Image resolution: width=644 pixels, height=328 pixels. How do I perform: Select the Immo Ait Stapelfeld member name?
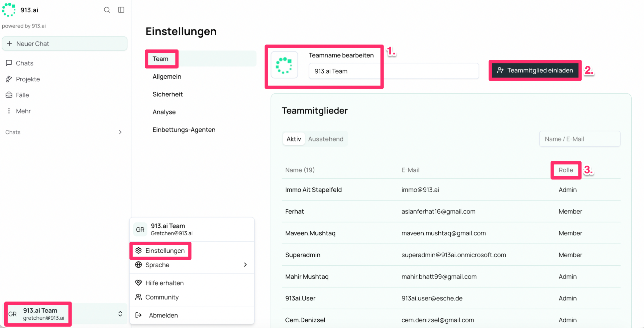click(x=313, y=190)
